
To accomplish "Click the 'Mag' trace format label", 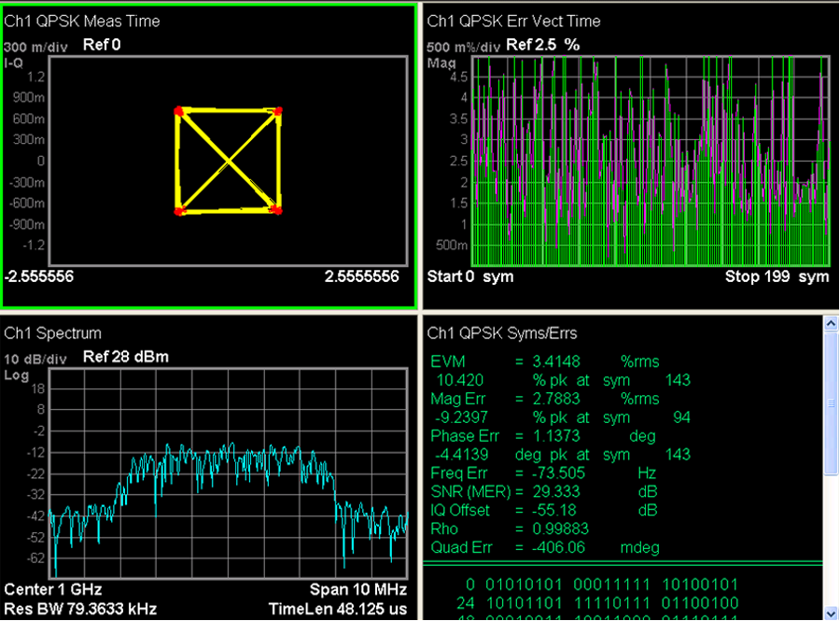I will (441, 64).
